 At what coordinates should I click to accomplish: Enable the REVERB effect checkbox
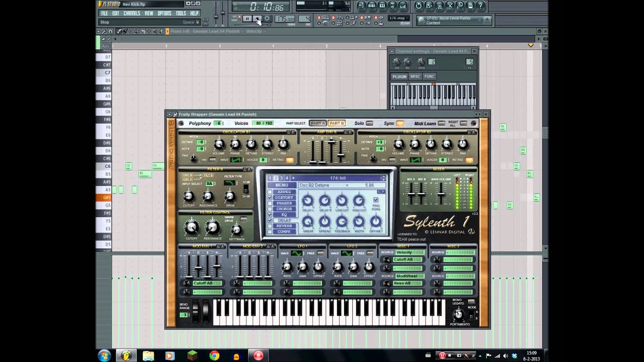(x=270, y=226)
